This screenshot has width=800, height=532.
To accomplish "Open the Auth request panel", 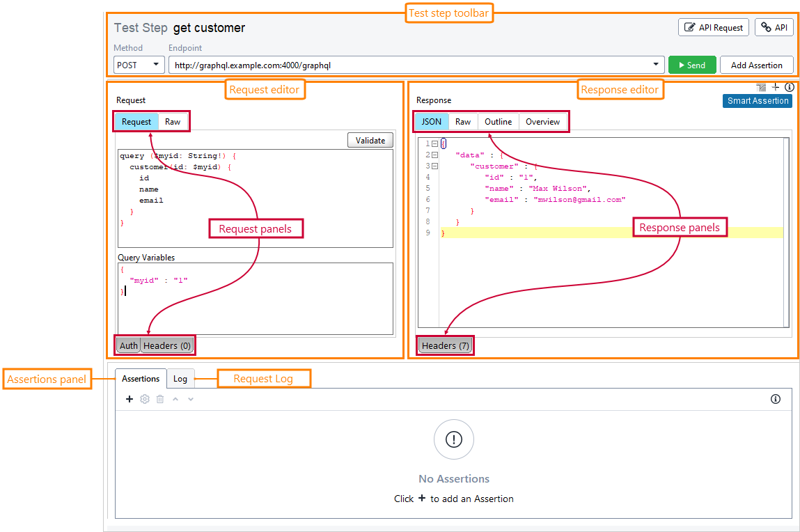I will 129,345.
